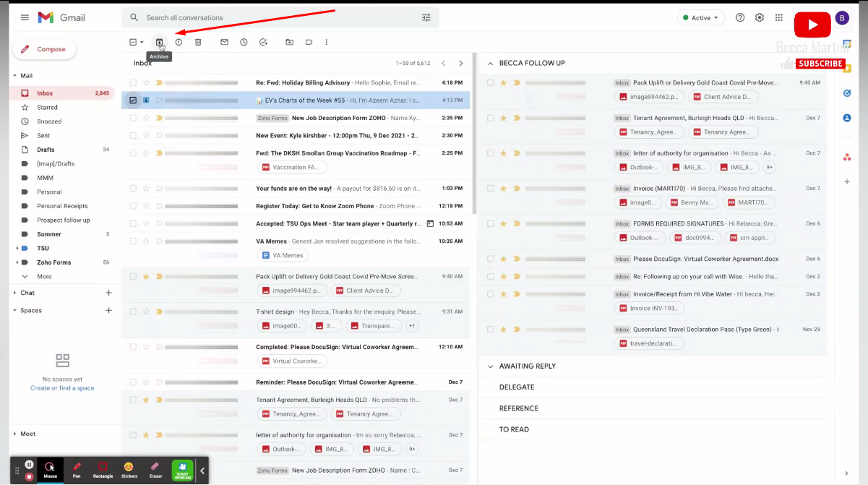
Task: Delete the selected email with trash icon
Action: tap(198, 43)
